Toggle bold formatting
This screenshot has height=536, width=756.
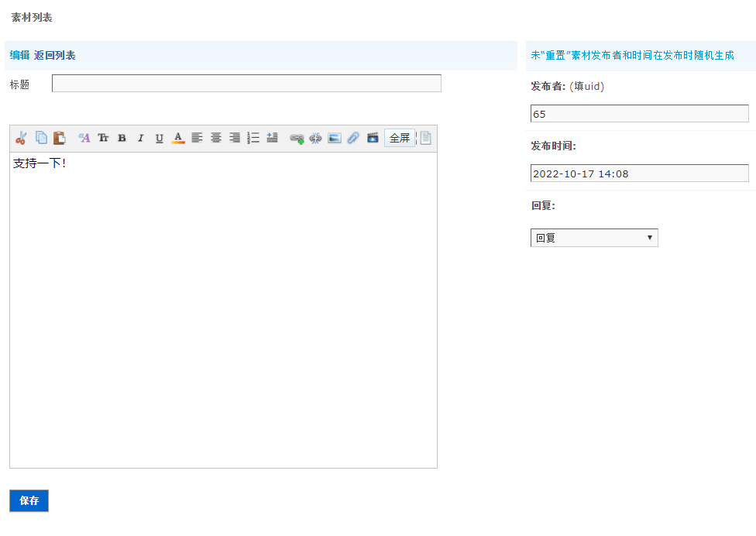click(x=122, y=138)
